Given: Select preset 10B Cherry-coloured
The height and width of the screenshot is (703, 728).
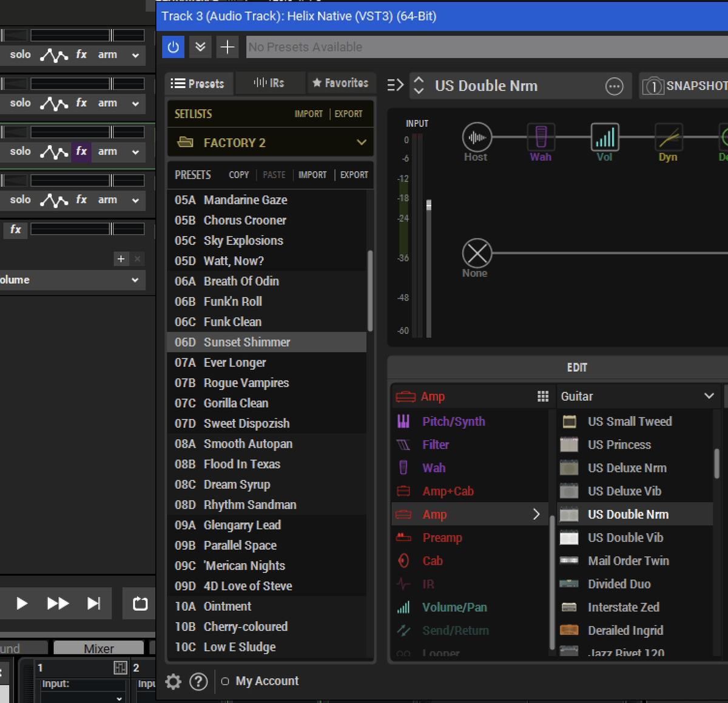Looking at the screenshot, I should pos(267,627).
